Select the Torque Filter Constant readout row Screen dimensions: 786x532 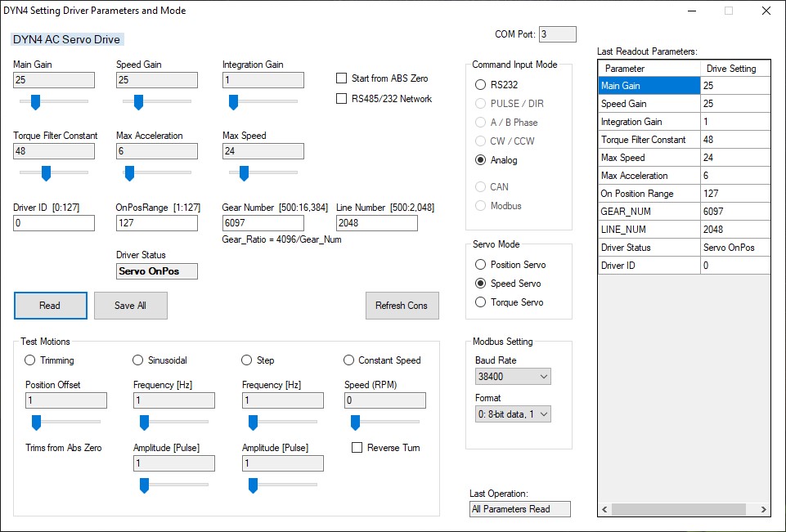tap(685, 140)
